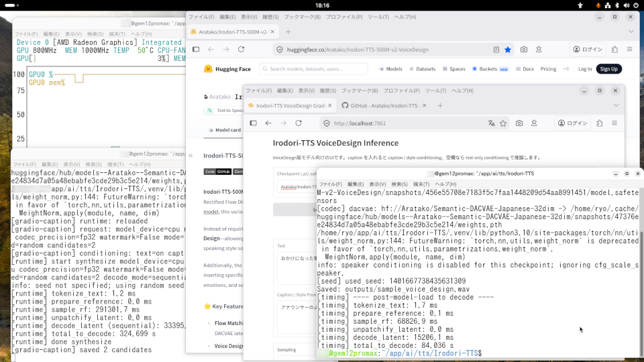644x362 pixels.
Task: Open Buckets link in Hugging Face navbar
Action: tap(490, 69)
